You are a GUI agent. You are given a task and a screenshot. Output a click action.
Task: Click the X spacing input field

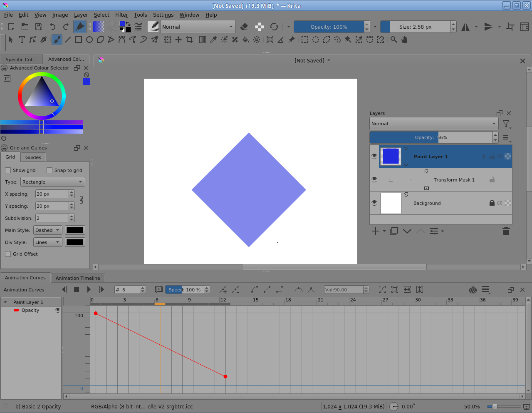point(52,194)
